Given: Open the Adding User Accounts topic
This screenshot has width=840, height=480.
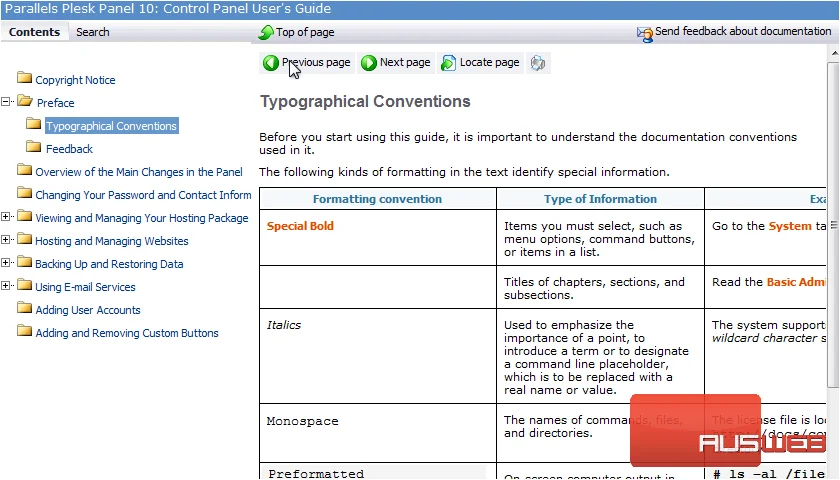Looking at the screenshot, I should (x=88, y=310).
